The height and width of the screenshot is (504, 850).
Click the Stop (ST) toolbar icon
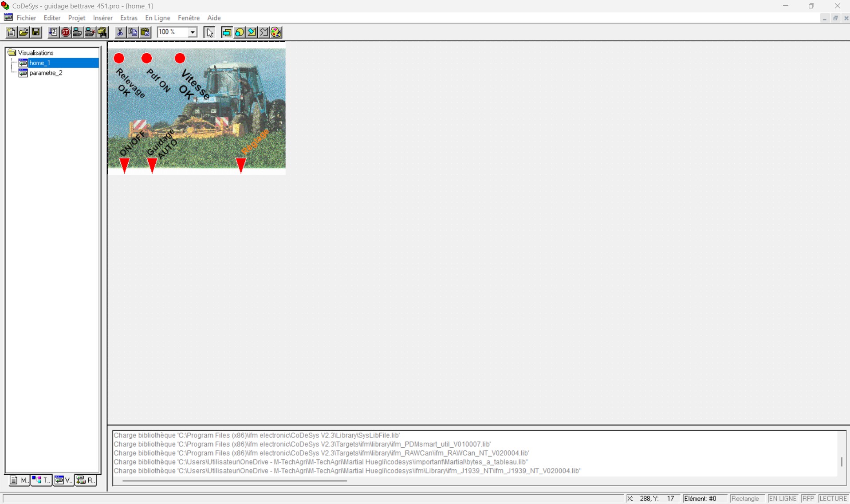point(65,32)
